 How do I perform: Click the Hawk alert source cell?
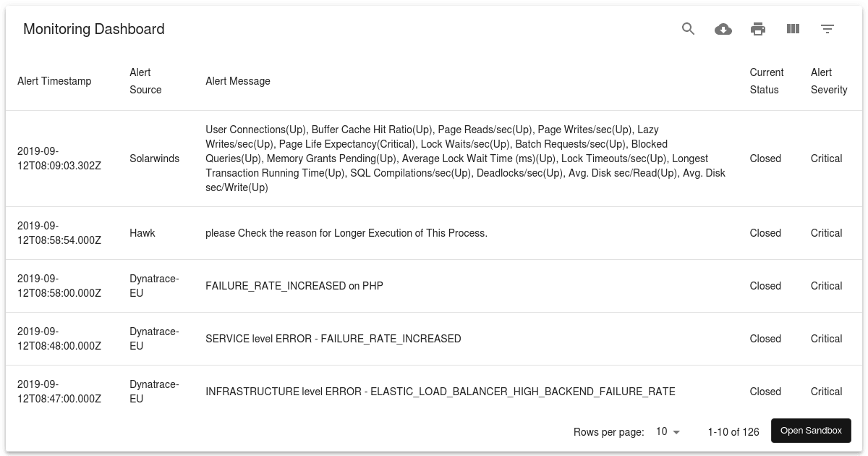click(142, 233)
